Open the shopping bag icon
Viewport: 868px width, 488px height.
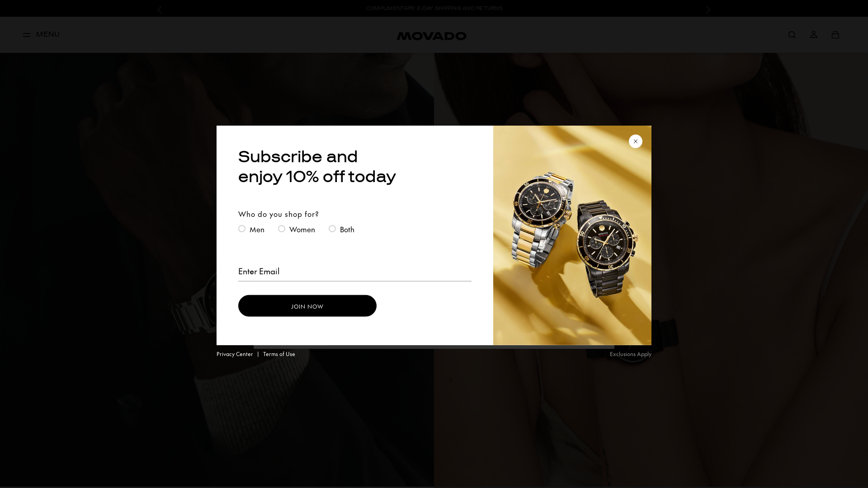835,34
